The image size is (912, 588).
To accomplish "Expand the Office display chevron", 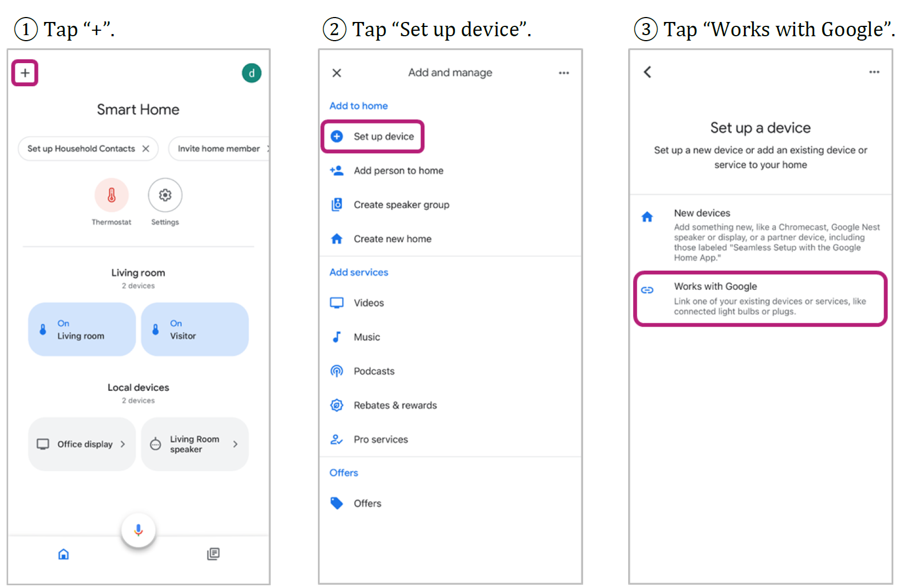I will point(123,444).
